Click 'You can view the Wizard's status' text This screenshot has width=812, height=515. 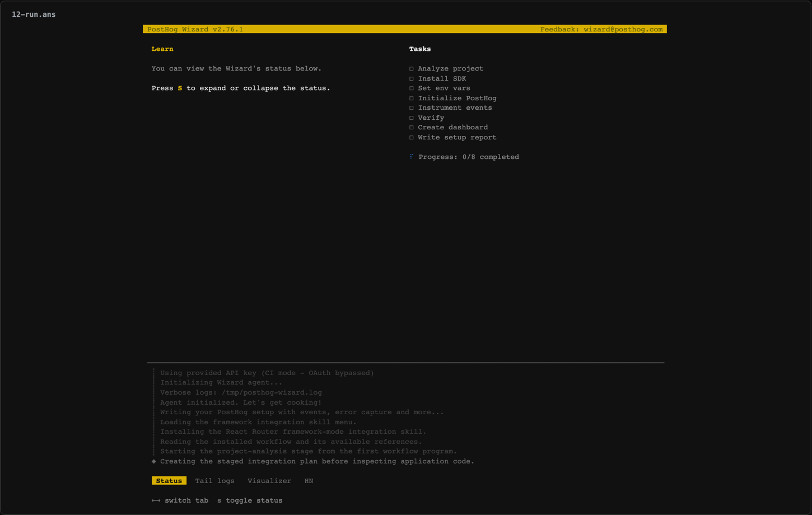[x=236, y=68]
